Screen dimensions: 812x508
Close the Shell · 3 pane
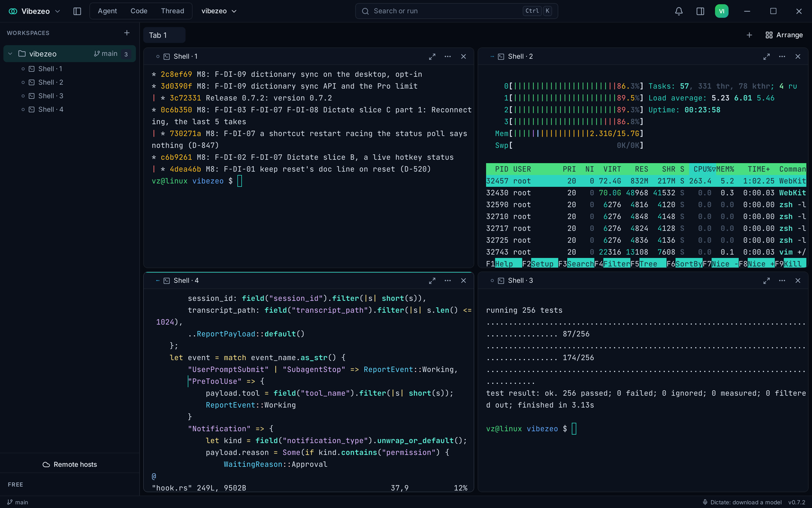click(798, 281)
